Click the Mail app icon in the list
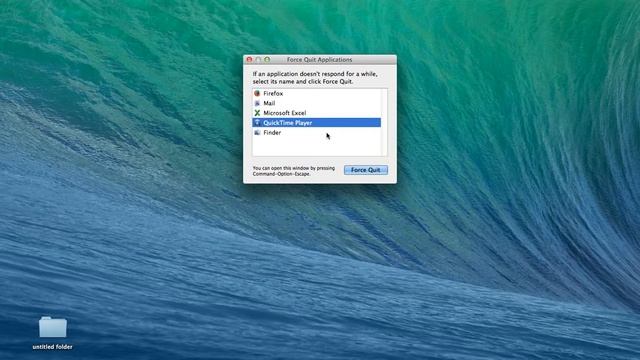 click(257, 103)
